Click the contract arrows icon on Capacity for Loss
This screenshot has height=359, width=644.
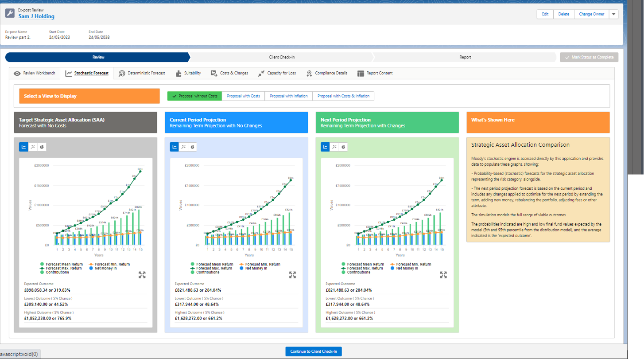coord(261,73)
